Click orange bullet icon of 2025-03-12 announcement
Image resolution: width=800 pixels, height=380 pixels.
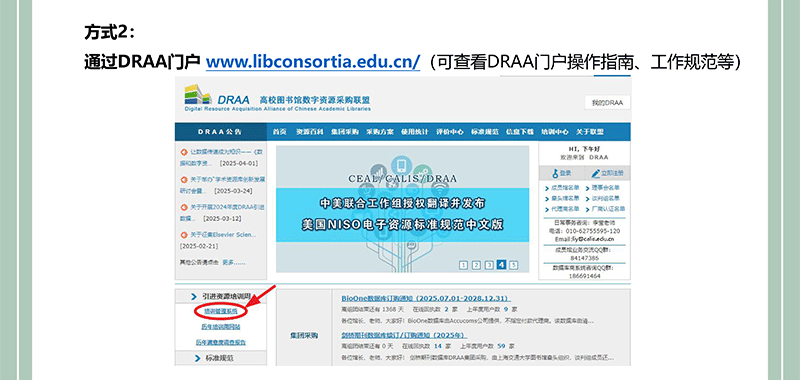[184, 207]
